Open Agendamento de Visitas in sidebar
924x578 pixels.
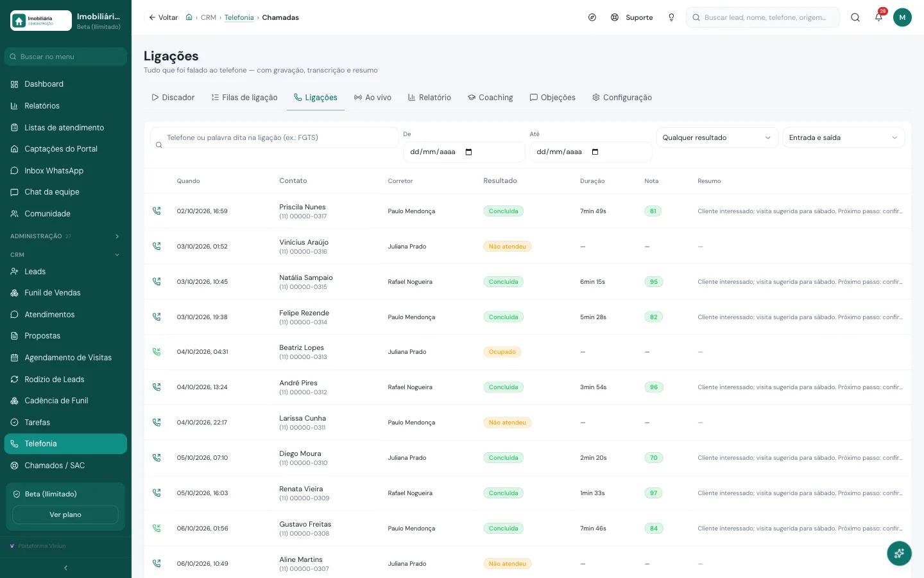pos(65,358)
